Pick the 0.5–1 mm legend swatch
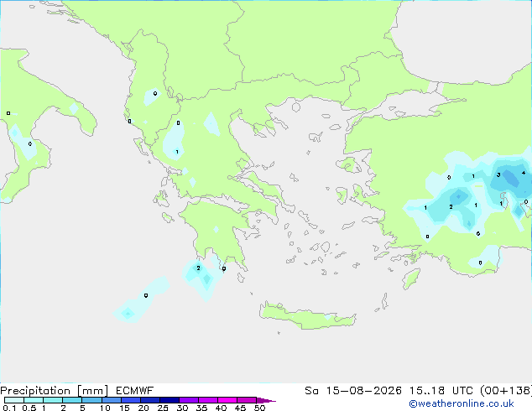532x411 pixels. 34,400
